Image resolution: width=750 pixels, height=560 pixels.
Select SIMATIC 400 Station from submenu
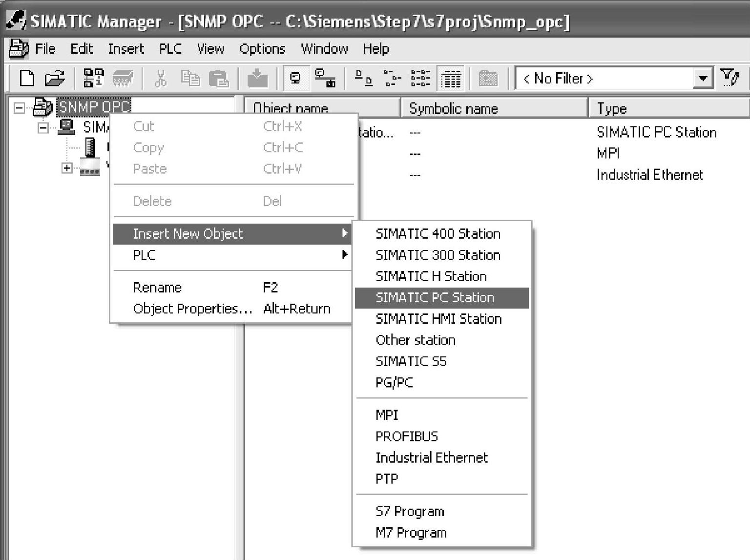[442, 234]
